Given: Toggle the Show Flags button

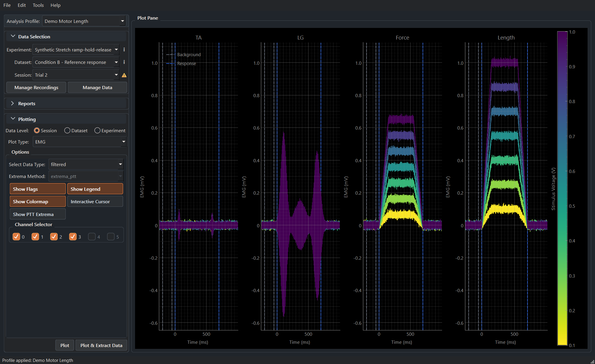Looking at the screenshot, I should [37, 189].
